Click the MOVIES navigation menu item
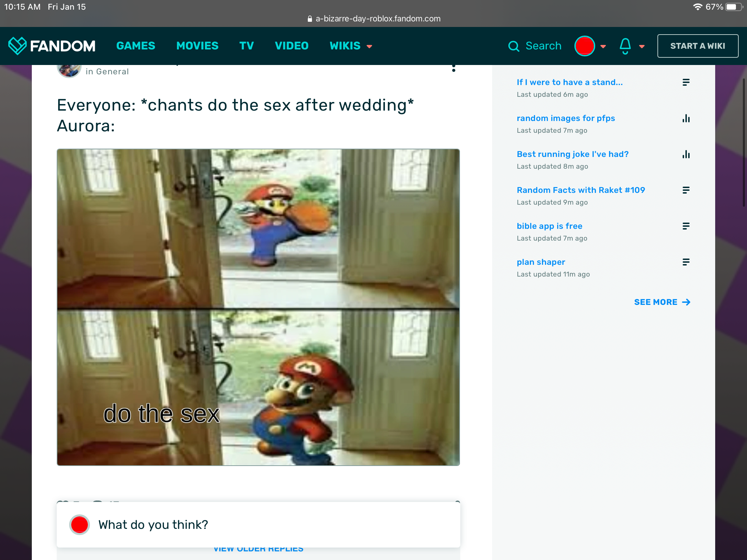747x560 pixels. tap(197, 46)
